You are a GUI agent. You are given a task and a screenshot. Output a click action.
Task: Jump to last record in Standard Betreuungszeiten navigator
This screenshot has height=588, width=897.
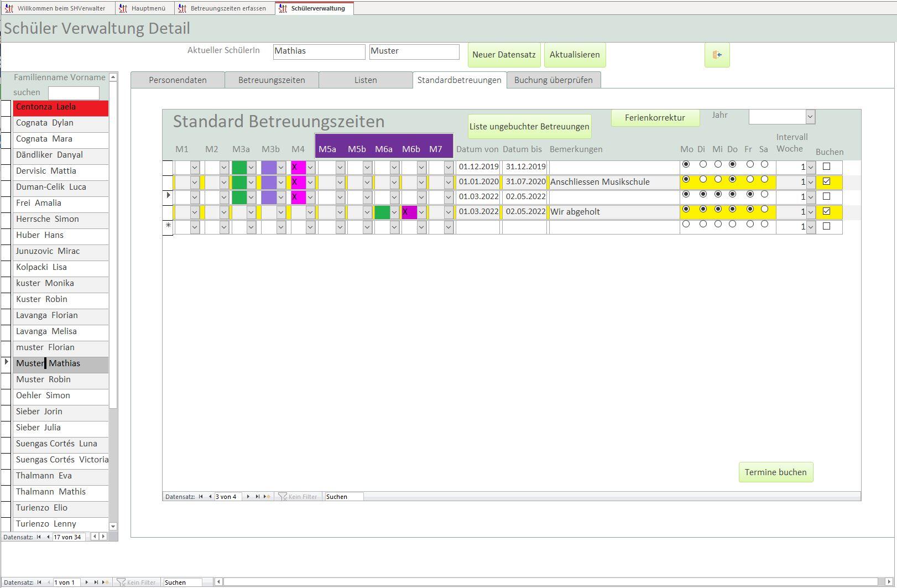click(257, 497)
